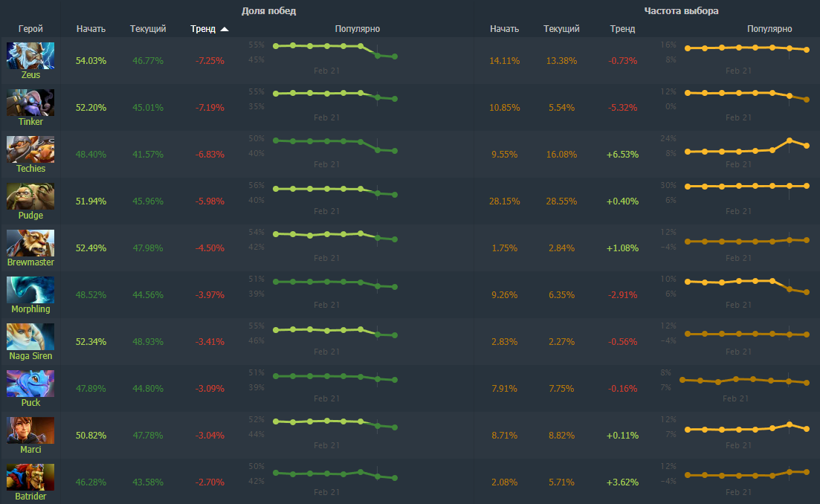Select the Techies hero icon
Screen dimensions: 820x504
point(30,149)
